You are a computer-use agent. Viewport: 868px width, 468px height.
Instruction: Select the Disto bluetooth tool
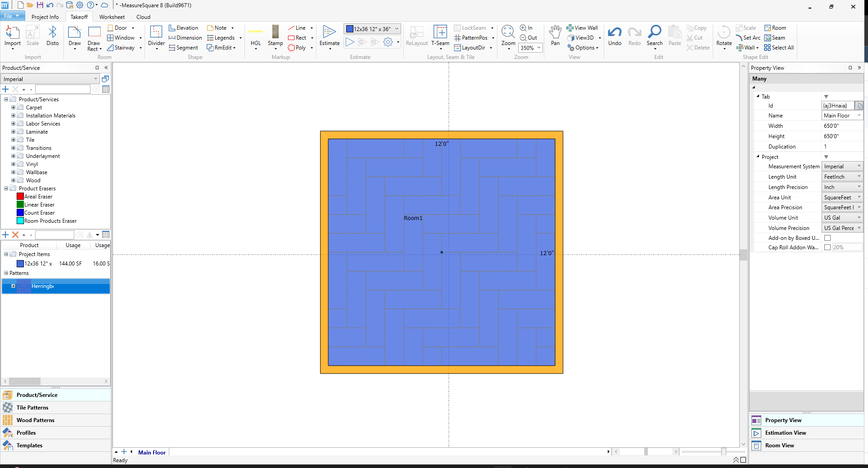click(52, 36)
